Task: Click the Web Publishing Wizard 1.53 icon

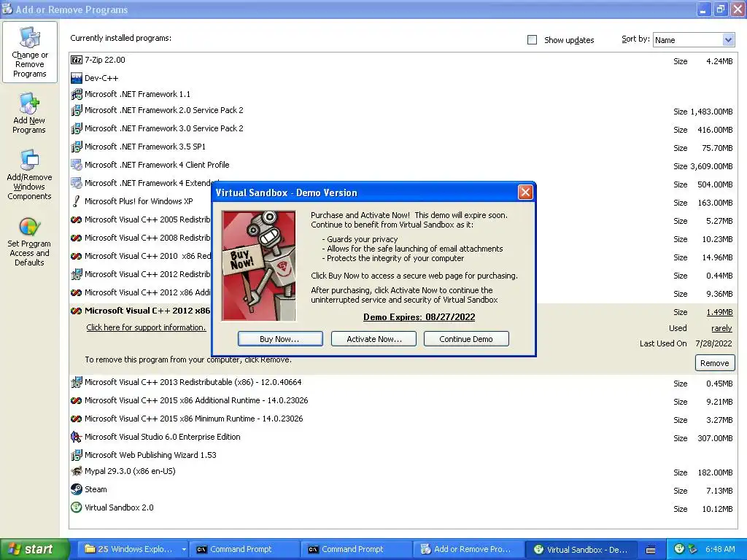Action: point(76,455)
